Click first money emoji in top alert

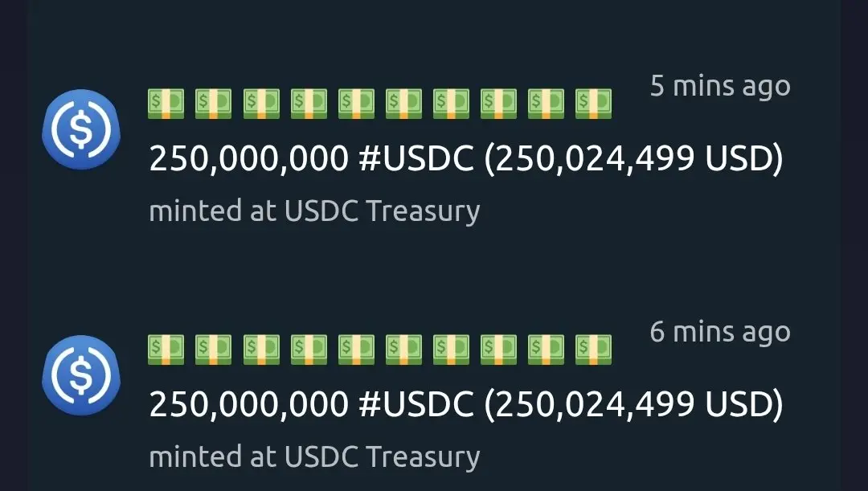point(166,104)
